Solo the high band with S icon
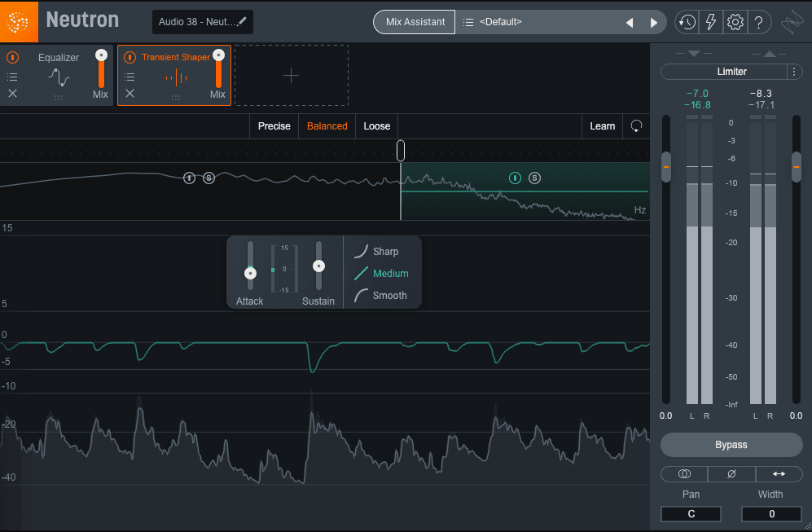Viewport: 812px width, 532px height. tap(534, 178)
